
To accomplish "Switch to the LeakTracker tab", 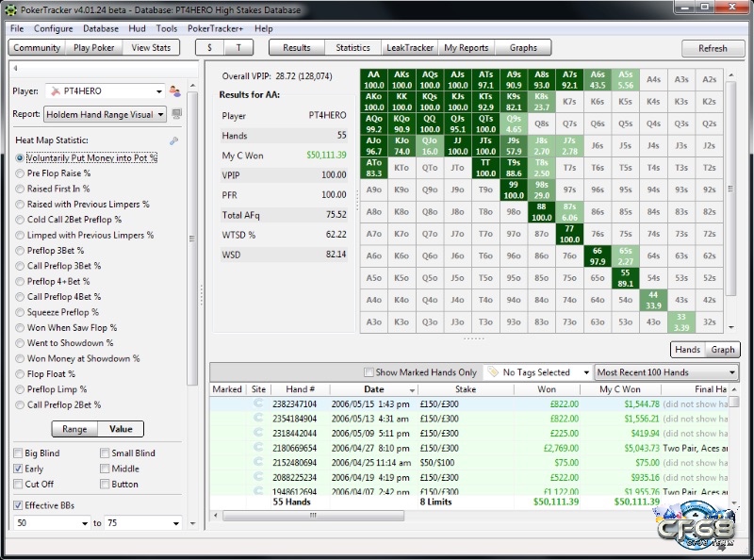I will [410, 48].
